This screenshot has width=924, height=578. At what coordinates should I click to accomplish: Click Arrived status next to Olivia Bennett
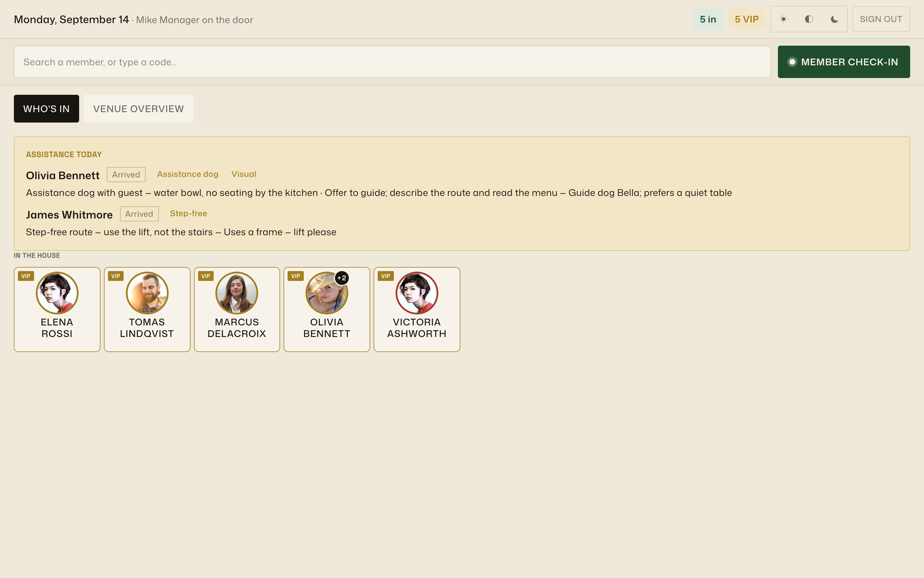pyautogui.click(x=126, y=175)
